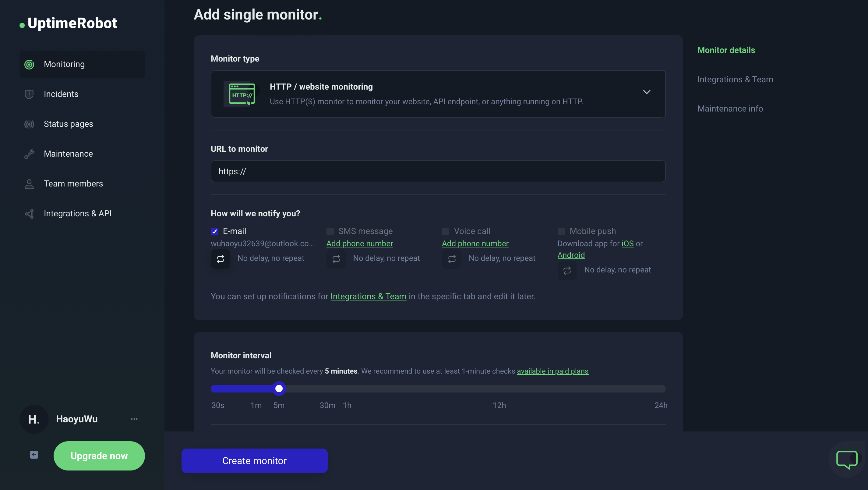Switch to Integrations & Team tab
Screen dimensions: 868x490
[x=735, y=79]
